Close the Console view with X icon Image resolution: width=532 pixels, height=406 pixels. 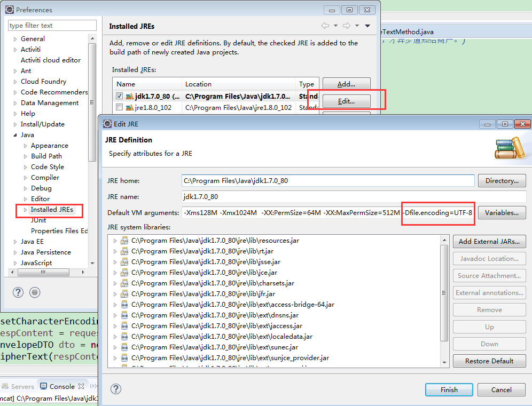[81, 386]
